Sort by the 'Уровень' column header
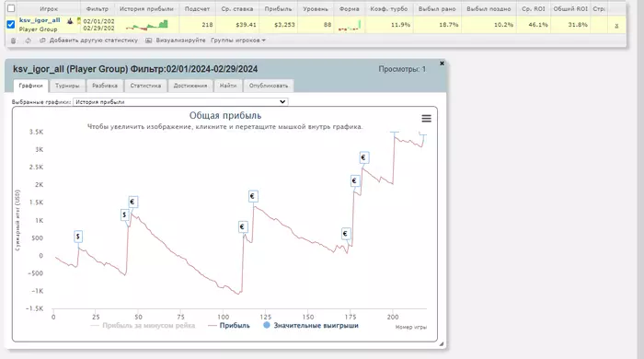The image size is (644, 359). click(316, 8)
